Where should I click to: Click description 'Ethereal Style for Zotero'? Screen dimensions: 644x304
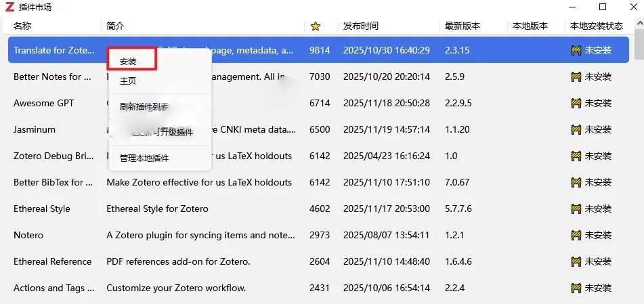[157, 209]
